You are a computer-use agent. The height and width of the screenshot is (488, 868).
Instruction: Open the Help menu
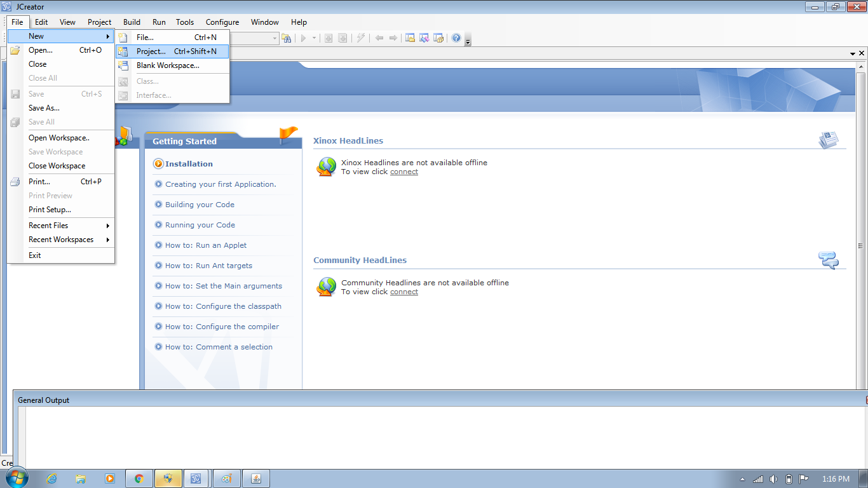[x=299, y=22]
